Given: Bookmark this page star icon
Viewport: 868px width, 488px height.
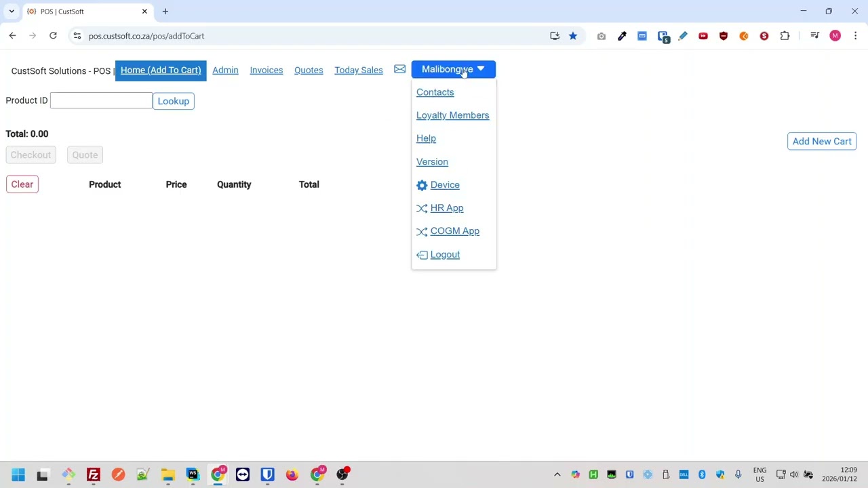Looking at the screenshot, I should coord(573,36).
